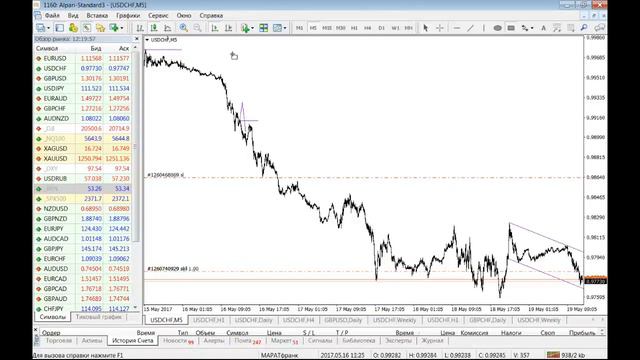Open the Файл menu
Screen dimensions: 640x360
pyautogui.click(x=52, y=16)
